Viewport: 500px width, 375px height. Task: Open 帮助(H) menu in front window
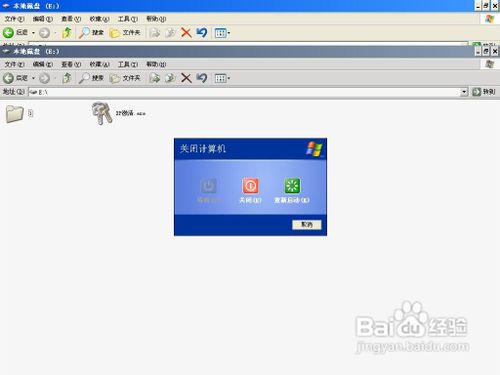156,64
